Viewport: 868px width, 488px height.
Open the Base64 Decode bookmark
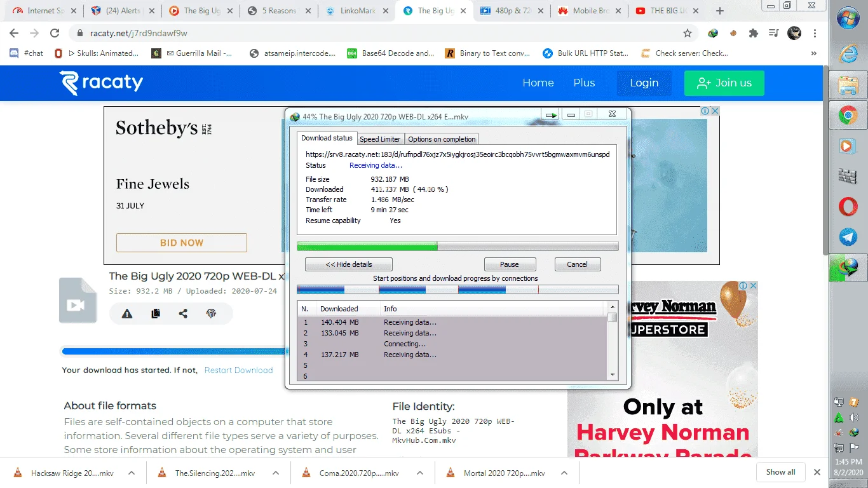[391, 53]
